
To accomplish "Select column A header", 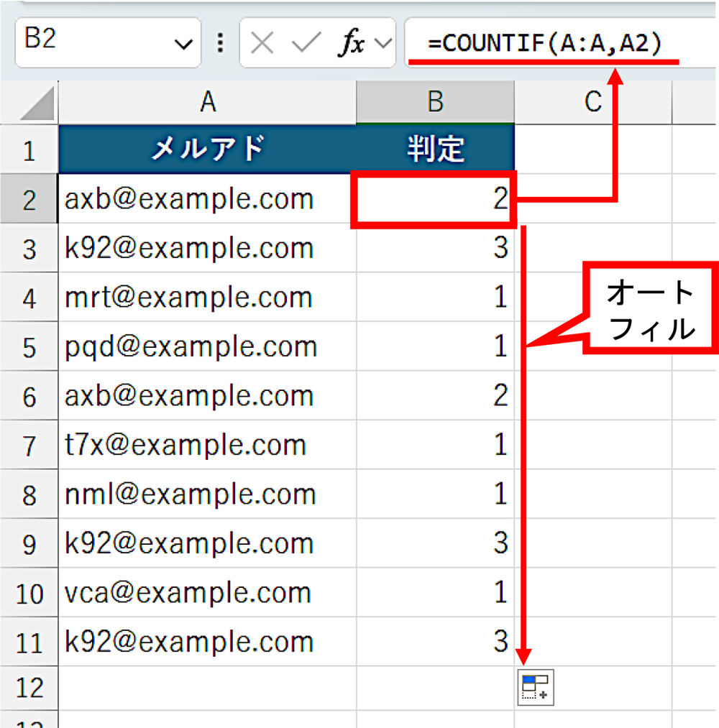I will click(207, 102).
